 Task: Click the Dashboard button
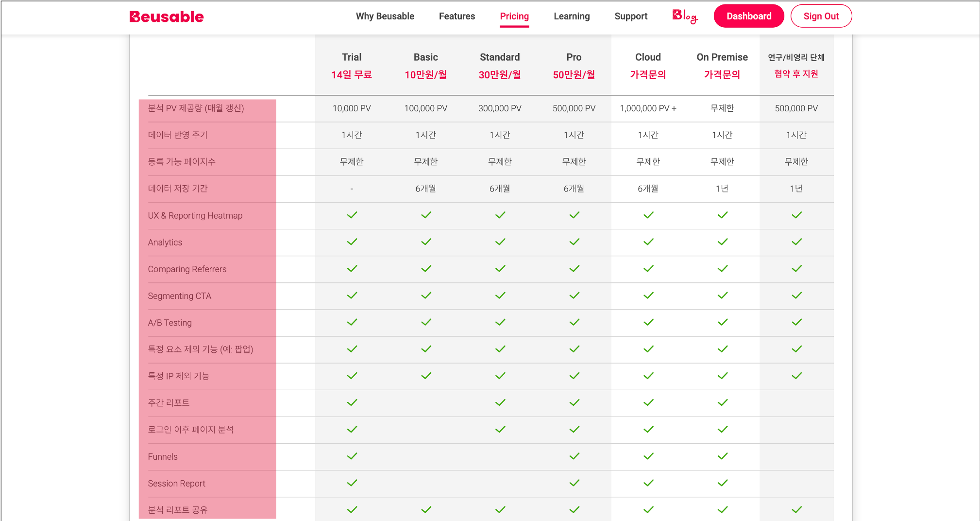click(749, 16)
